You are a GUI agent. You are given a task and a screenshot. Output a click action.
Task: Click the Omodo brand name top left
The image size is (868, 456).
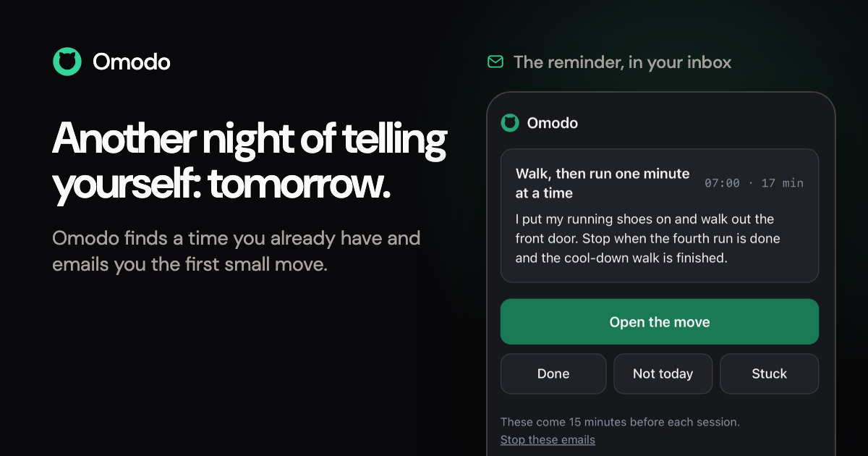point(132,62)
